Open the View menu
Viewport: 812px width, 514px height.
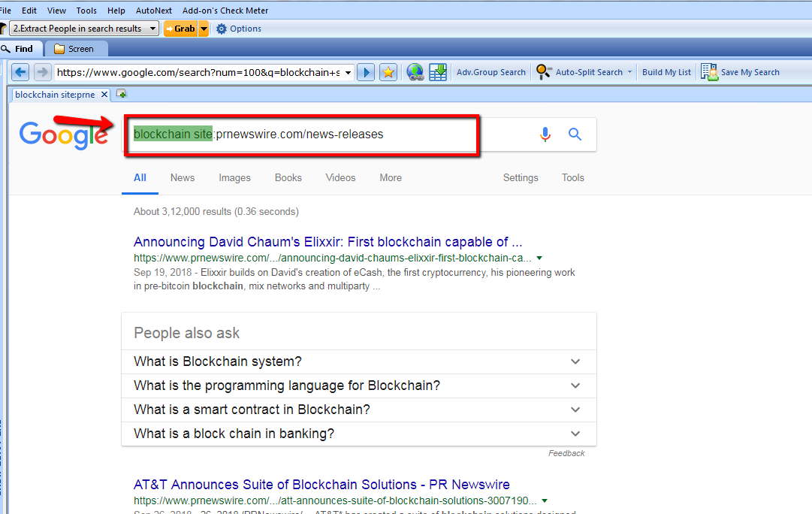tap(56, 11)
